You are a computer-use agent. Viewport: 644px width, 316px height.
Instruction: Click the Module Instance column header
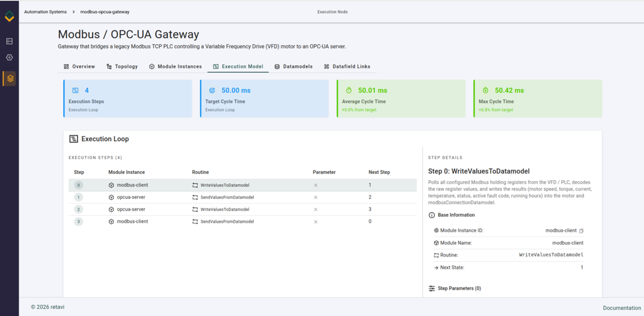pos(127,173)
